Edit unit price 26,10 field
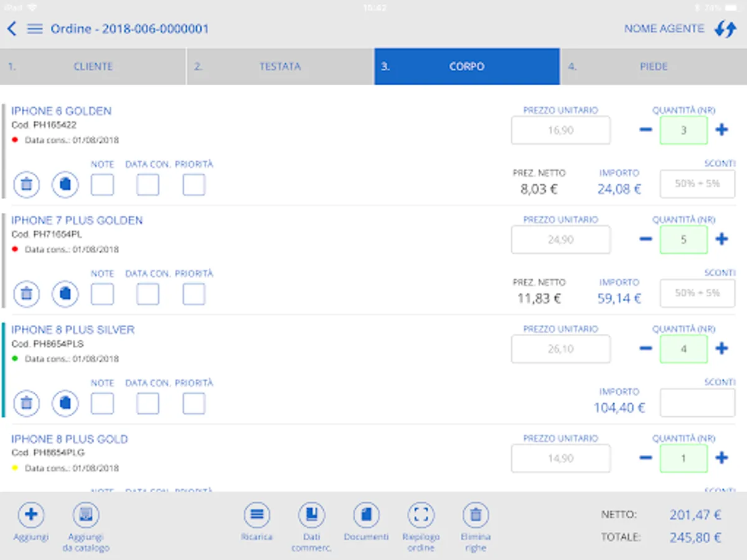Screen dimensions: 747x560 coord(561,349)
